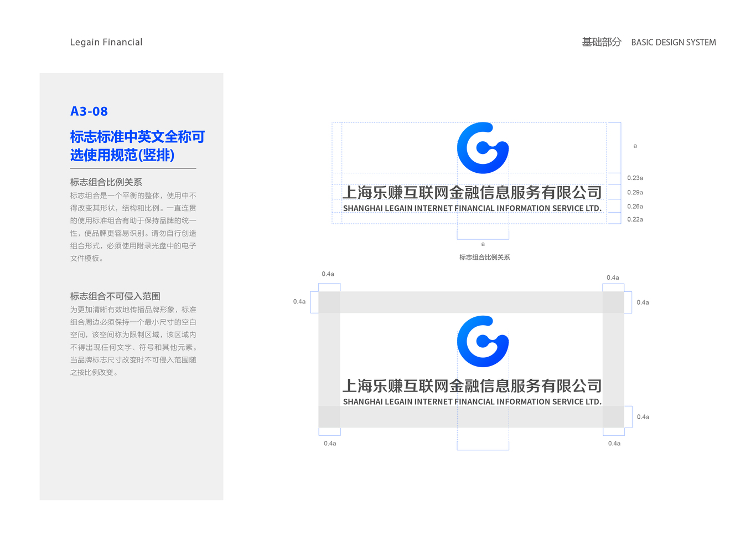This screenshot has height=535, width=756.
Task: Click the G logo inside the clear-space diagram
Action: click(483, 342)
